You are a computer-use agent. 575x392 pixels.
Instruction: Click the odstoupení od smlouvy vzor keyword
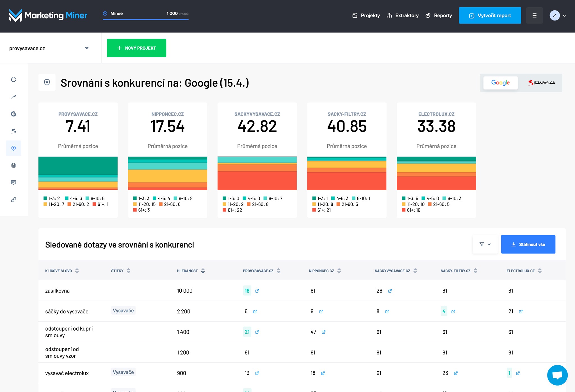(62, 352)
